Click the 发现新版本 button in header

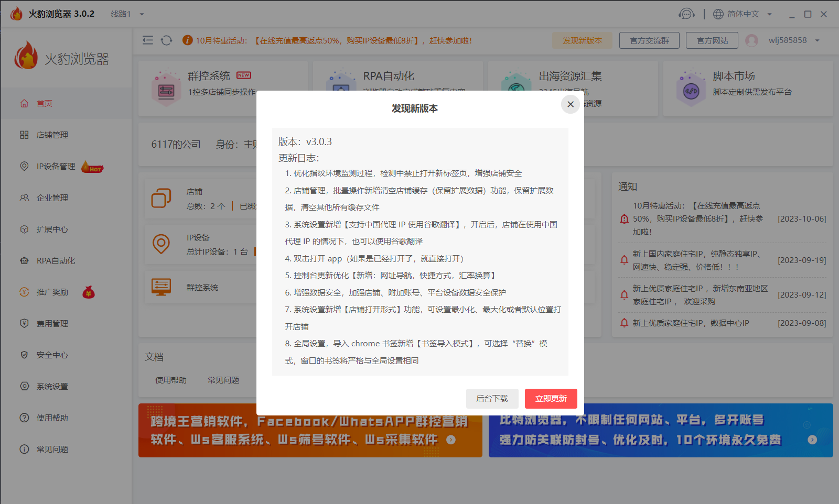(x=582, y=40)
